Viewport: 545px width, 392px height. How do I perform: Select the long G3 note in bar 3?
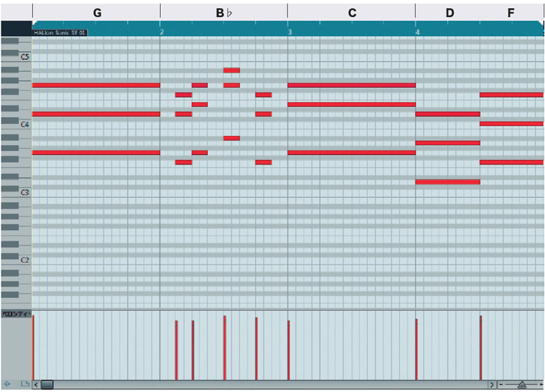(352, 152)
